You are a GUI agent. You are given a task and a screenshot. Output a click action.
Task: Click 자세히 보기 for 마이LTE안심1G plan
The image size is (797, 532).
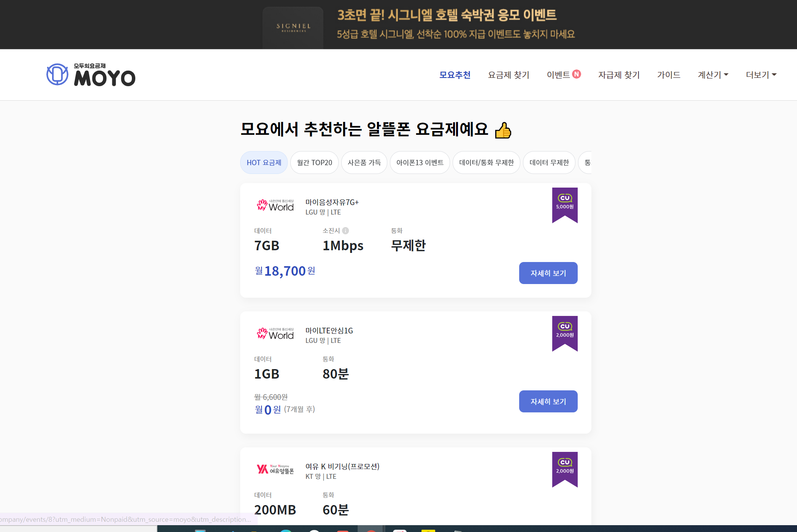point(548,401)
